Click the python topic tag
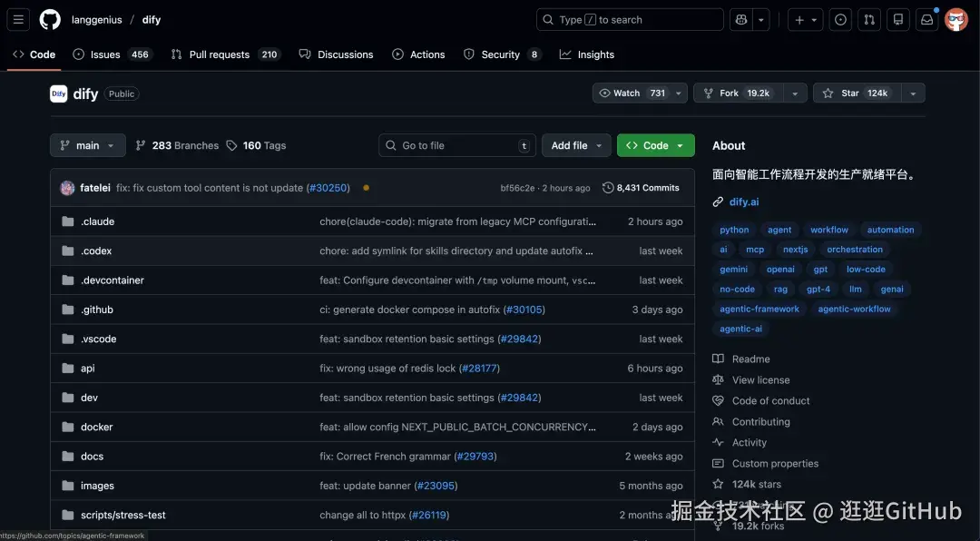 coord(734,230)
